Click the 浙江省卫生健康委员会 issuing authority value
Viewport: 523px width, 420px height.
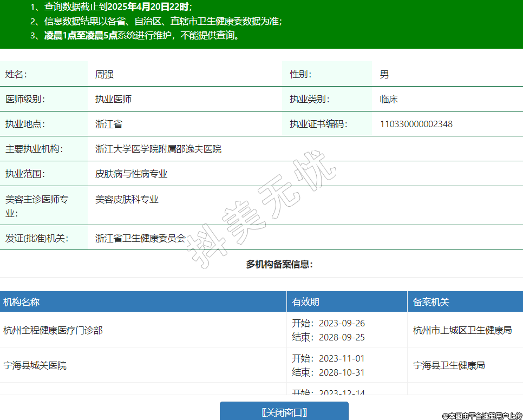[x=140, y=238]
